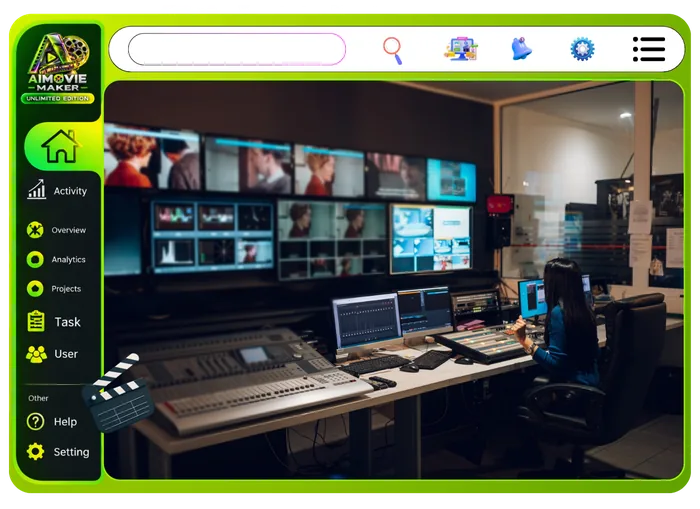The height and width of the screenshot is (509, 700).
Task: Go to Activity section
Action: coord(70,191)
